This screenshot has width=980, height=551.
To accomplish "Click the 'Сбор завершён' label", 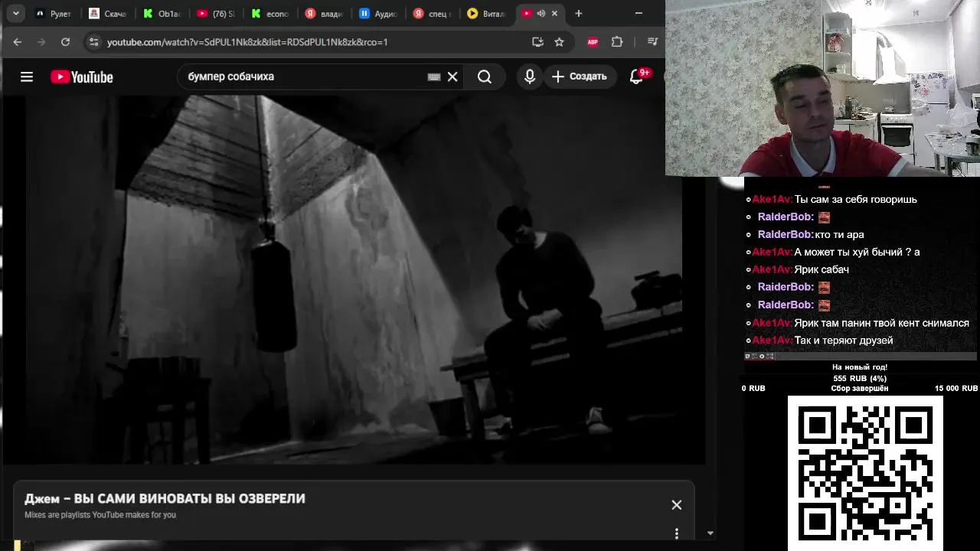I will [860, 388].
